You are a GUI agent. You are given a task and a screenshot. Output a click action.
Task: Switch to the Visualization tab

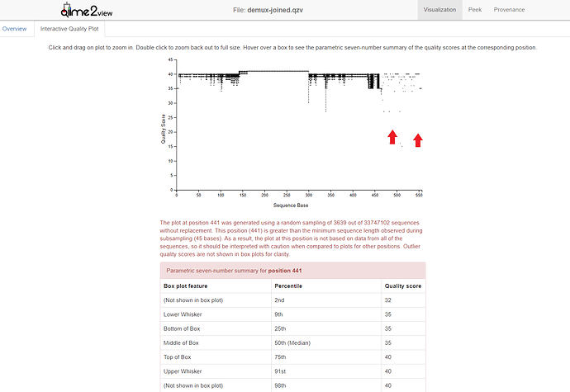click(439, 10)
